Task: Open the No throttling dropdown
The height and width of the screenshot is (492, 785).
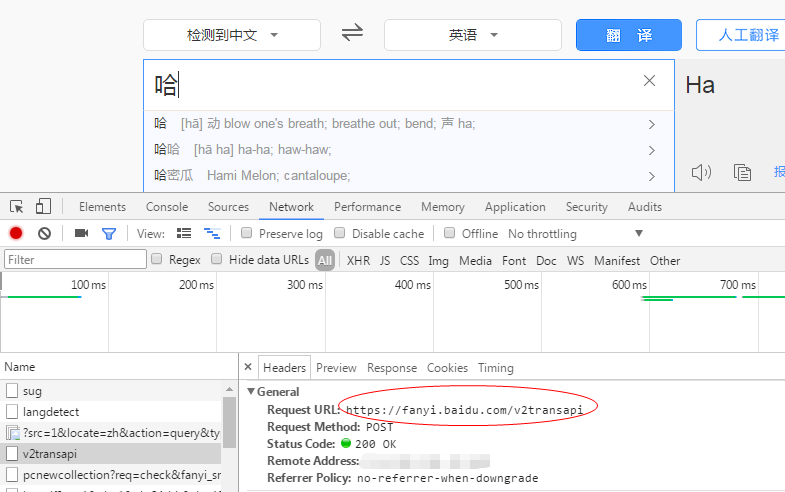Action: (x=575, y=234)
